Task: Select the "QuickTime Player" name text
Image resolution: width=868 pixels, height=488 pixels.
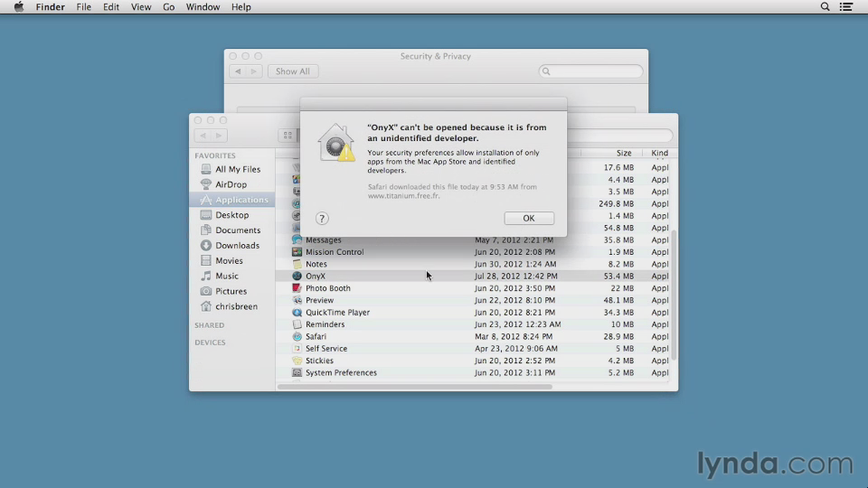Action: pyautogui.click(x=337, y=312)
